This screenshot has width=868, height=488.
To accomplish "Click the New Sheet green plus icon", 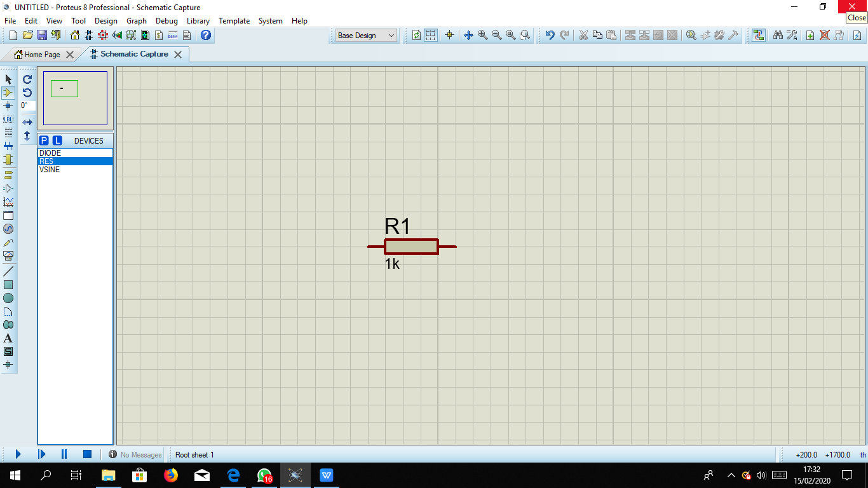I will [x=810, y=36].
